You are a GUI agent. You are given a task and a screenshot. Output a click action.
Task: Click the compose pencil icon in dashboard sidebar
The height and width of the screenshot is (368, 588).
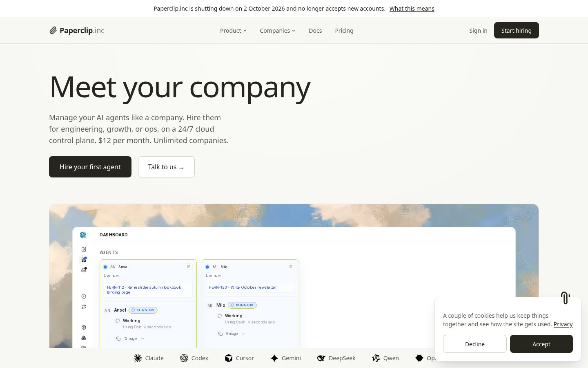pyautogui.click(x=84, y=249)
